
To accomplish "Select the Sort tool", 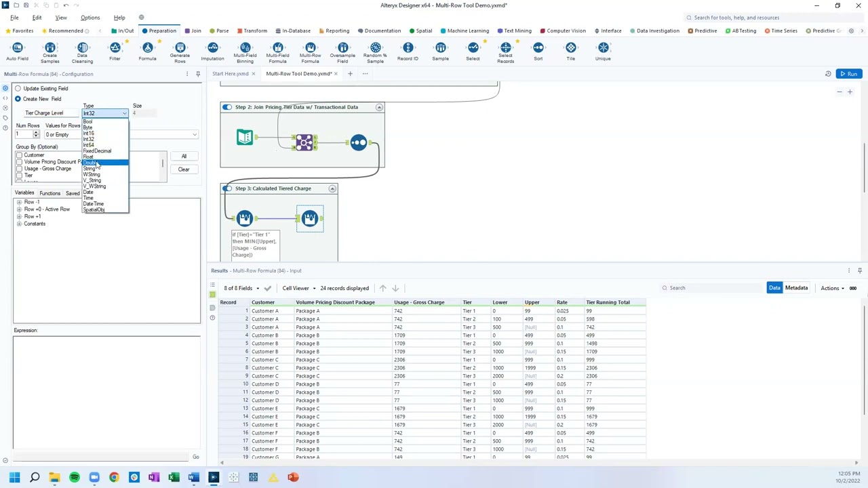I will tap(538, 52).
